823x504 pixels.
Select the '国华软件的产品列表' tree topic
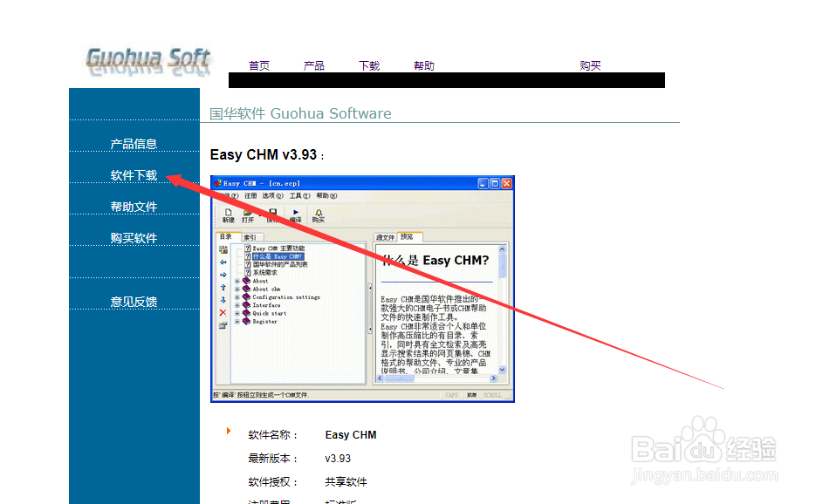click(x=280, y=265)
